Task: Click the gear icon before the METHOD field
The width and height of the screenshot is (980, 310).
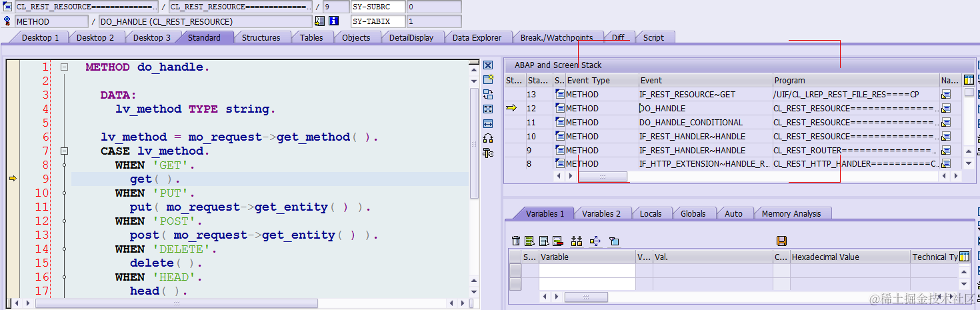Action: tap(7, 21)
